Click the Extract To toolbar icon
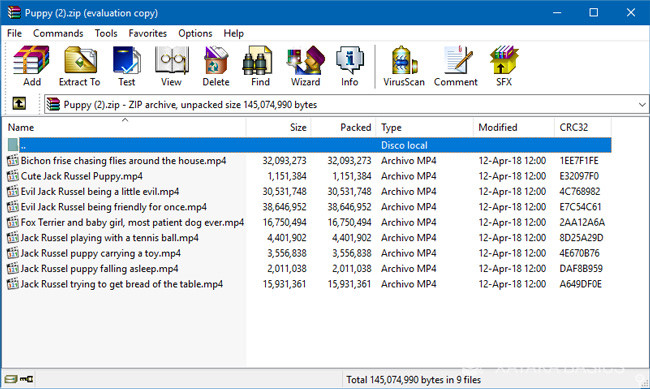 [x=80, y=60]
